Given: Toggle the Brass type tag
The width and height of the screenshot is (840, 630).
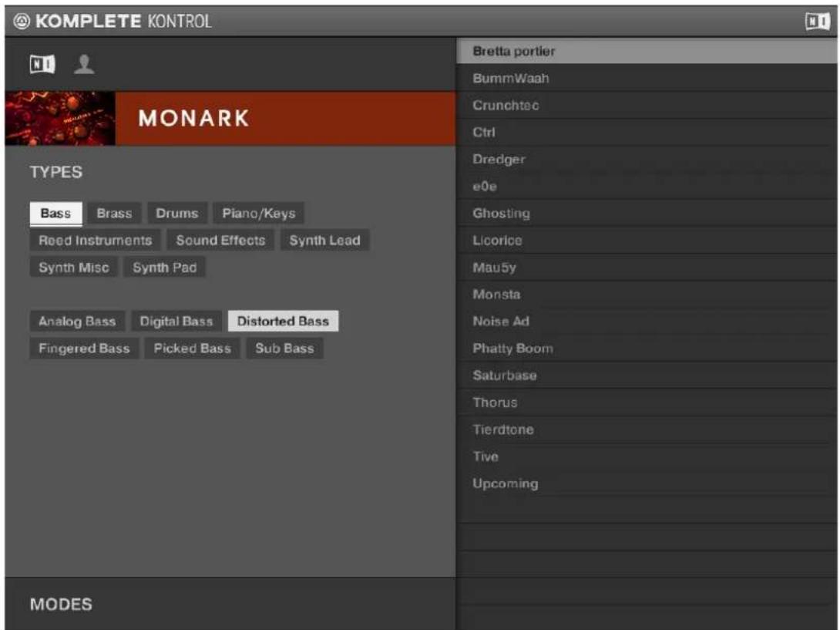Looking at the screenshot, I should click(114, 214).
